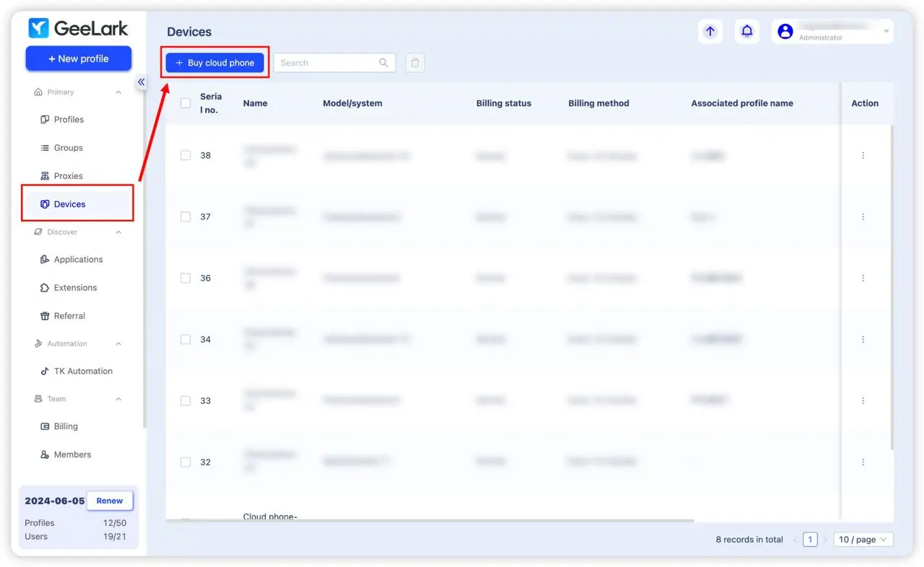The image size is (924, 567).
Task: Open the Groups section
Action: tap(66, 147)
